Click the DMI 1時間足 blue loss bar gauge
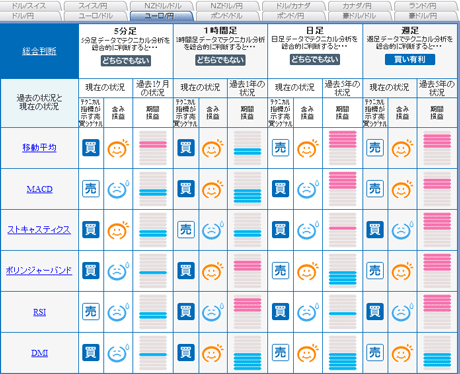Image resolution: width=460 pixels, height=374 pixels. 247,353
